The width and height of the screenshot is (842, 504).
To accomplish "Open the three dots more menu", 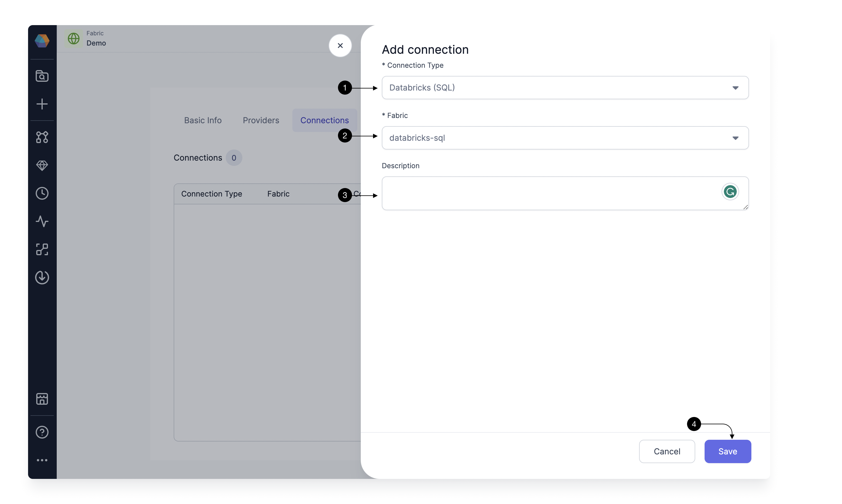I will (42, 460).
